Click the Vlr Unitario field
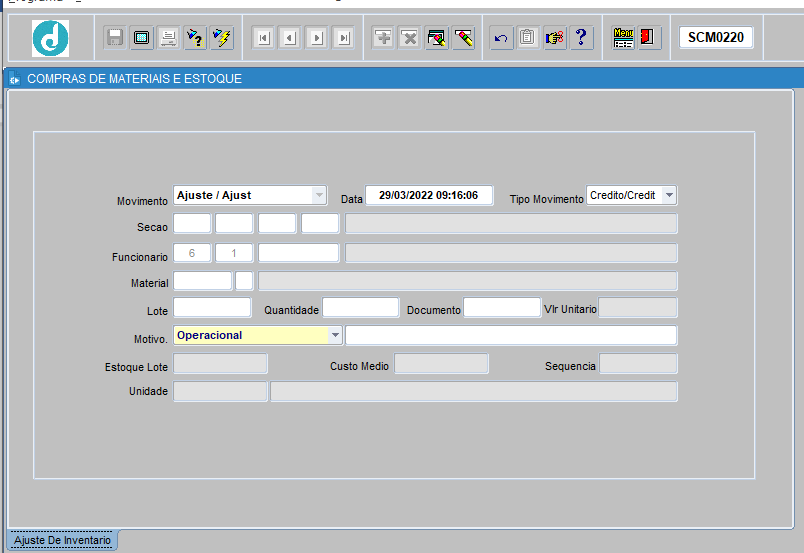Screen dimensions: 804x553 [638, 308]
